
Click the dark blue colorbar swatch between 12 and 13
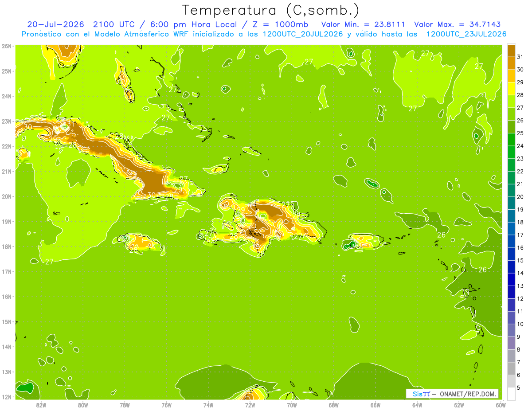[511, 293]
